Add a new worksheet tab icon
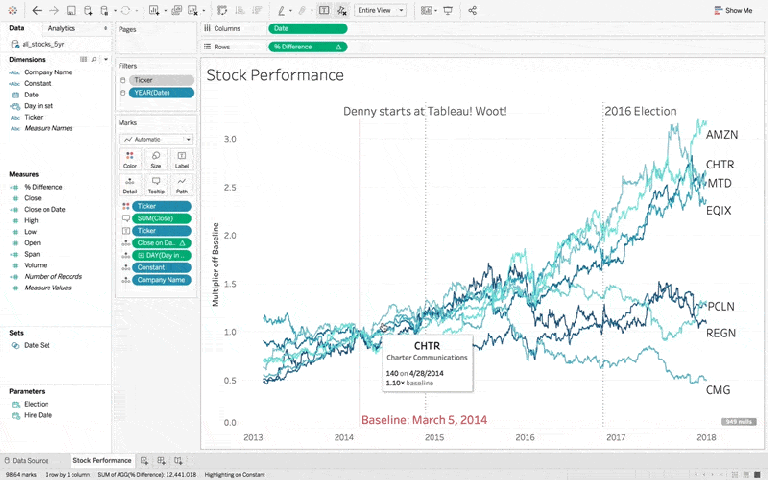This screenshot has width=768, height=480. [145, 460]
